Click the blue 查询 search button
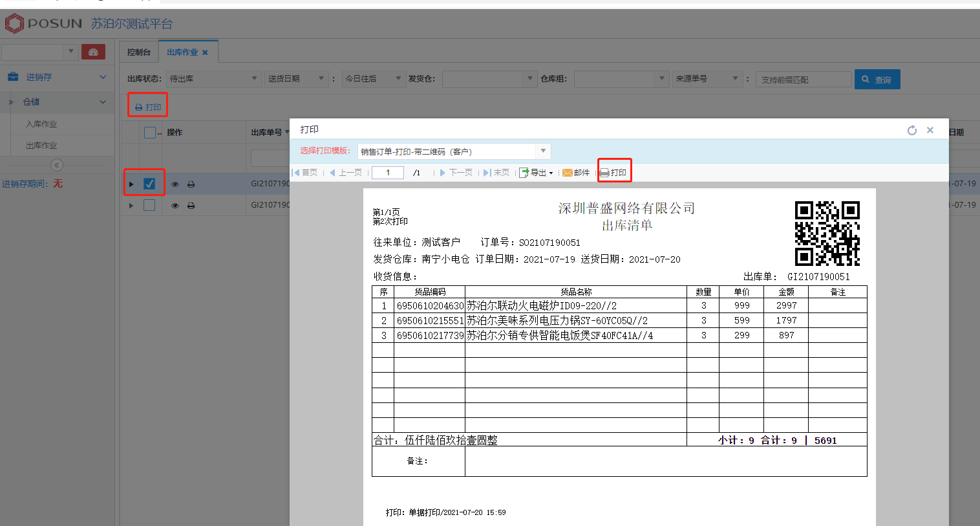The height and width of the screenshot is (526, 980). point(877,80)
